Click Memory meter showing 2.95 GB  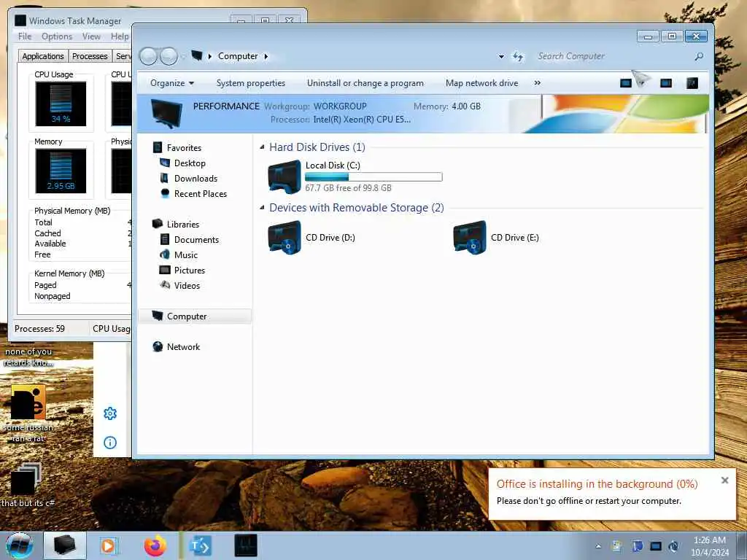coord(61,171)
